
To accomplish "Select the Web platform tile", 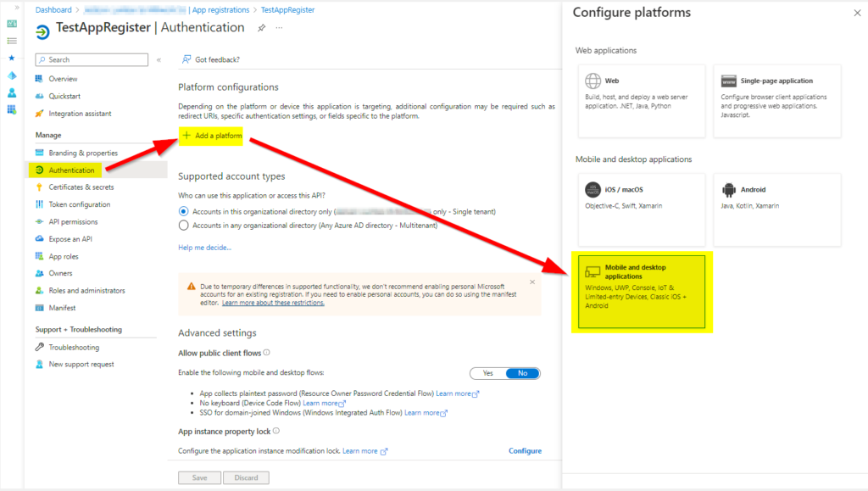I will [642, 100].
